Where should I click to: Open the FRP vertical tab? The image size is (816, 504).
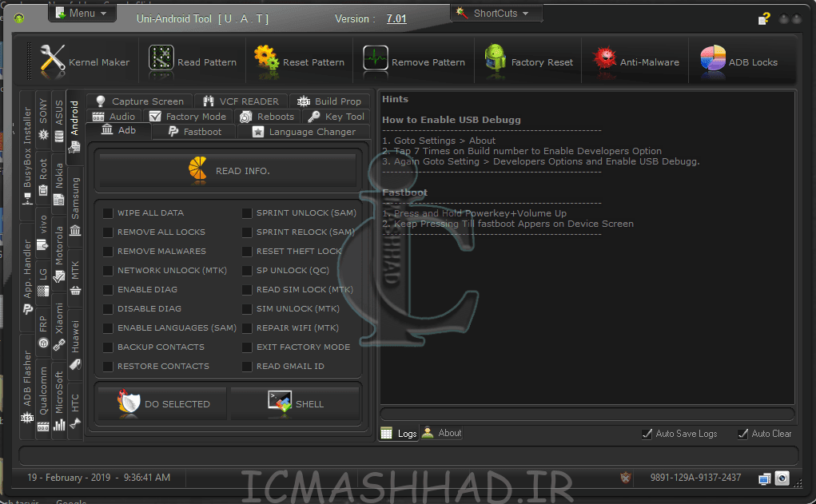coord(43,332)
